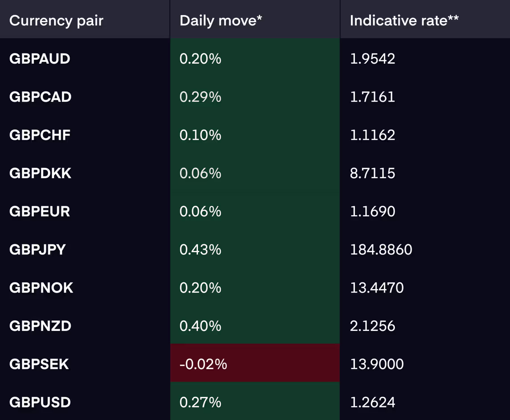
Task: Select the GBPJPY currency pair
Action: click(x=37, y=249)
